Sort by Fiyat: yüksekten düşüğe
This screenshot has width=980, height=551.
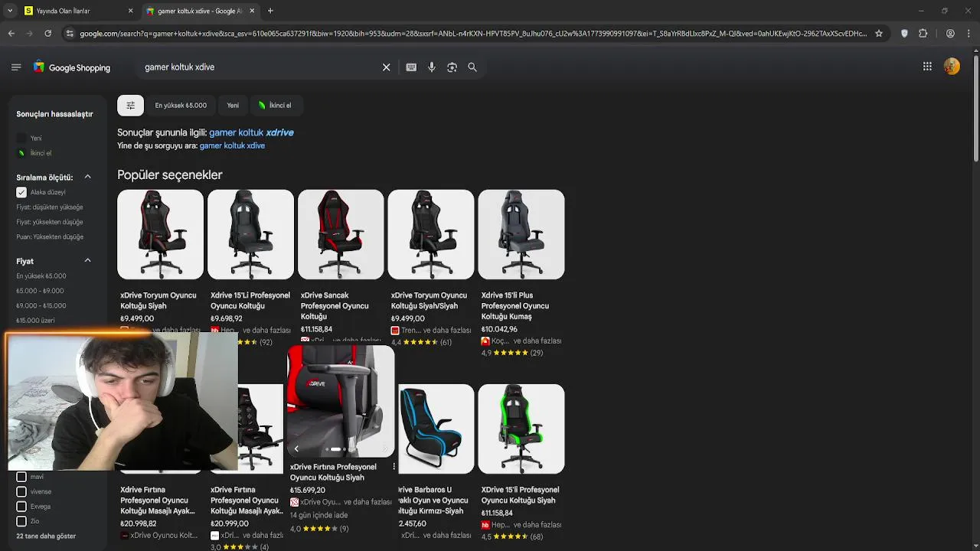tap(50, 222)
